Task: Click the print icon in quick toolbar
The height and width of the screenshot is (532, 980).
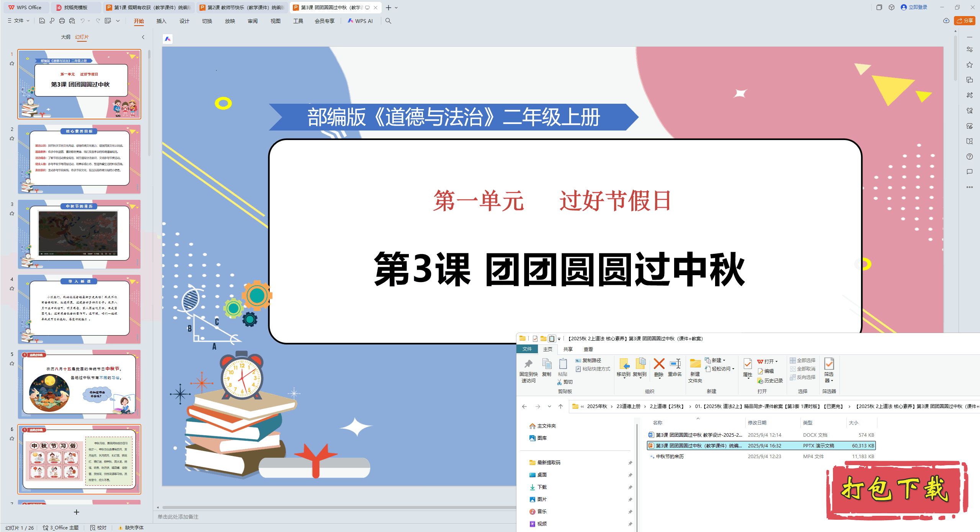Action: pyautogui.click(x=62, y=21)
